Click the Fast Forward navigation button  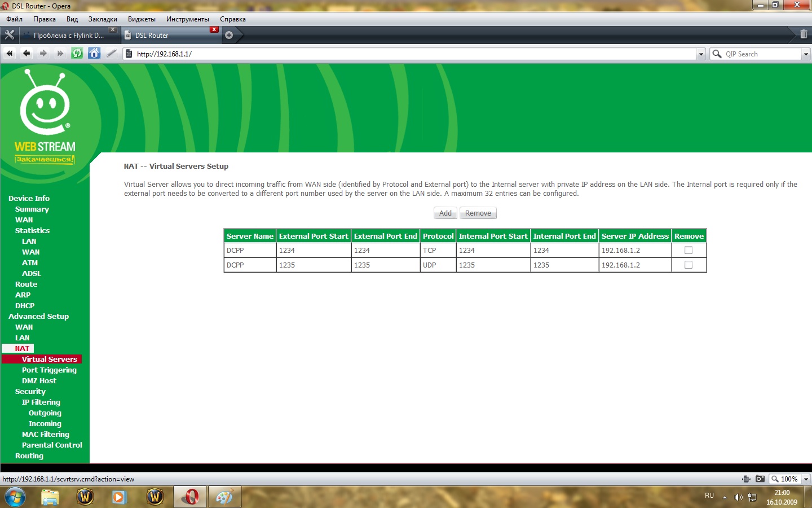(x=60, y=54)
